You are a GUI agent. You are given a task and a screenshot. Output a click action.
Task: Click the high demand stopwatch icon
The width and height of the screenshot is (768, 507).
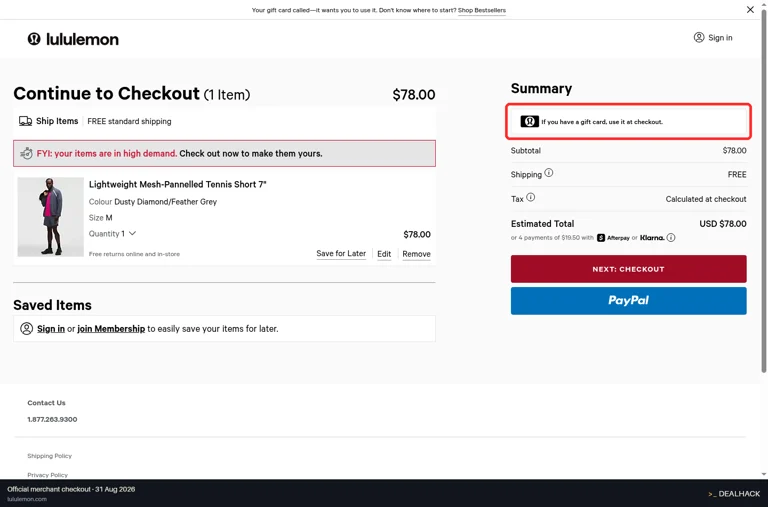(26, 153)
